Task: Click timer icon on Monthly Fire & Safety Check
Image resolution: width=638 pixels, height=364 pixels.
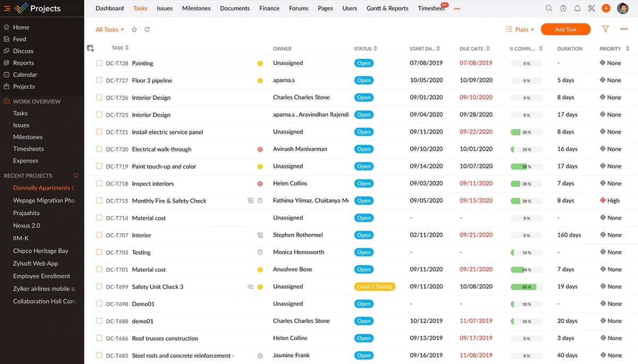Action: (260, 201)
